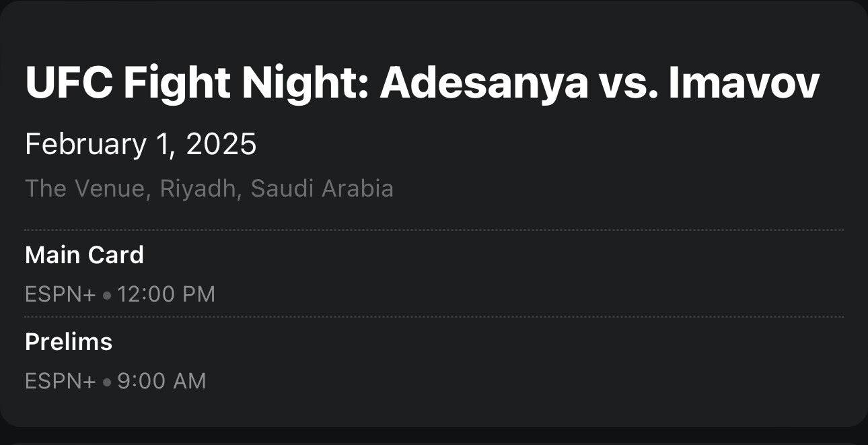The image size is (868, 445).
Task: Click the 9:00 AM start time
Action: (161, 382)
